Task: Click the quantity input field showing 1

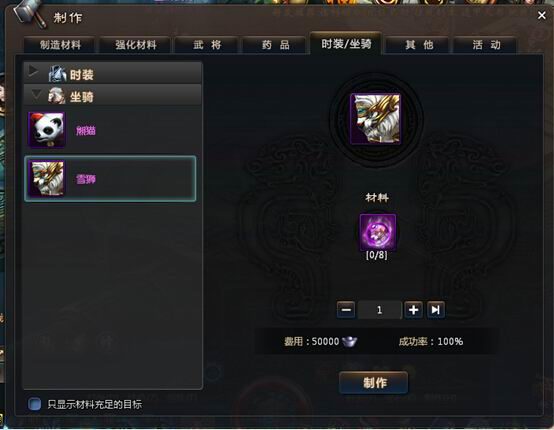Action: click(x=380, y=310)
